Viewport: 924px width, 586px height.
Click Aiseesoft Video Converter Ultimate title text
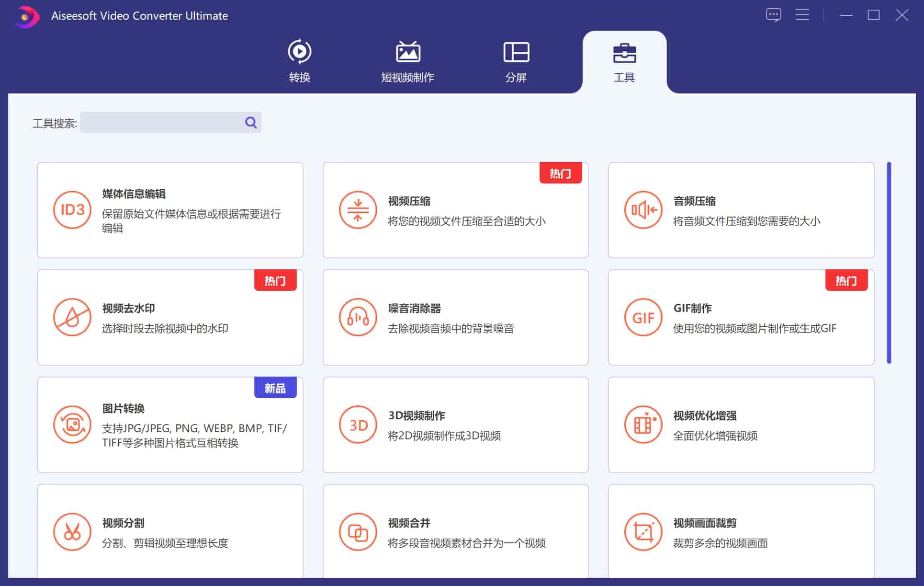pos(139,16)
